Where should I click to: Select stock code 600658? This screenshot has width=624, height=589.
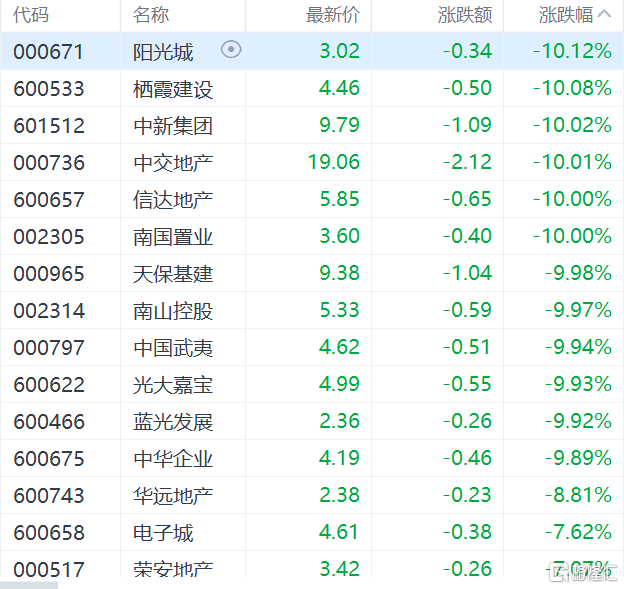(49, 533)
